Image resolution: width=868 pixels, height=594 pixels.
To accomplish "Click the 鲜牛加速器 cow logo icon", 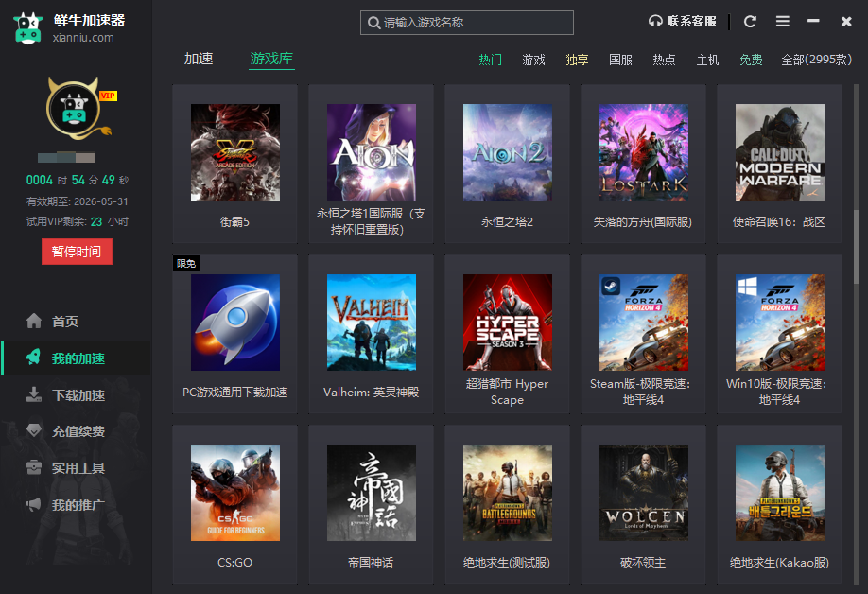I will point(28,28).
